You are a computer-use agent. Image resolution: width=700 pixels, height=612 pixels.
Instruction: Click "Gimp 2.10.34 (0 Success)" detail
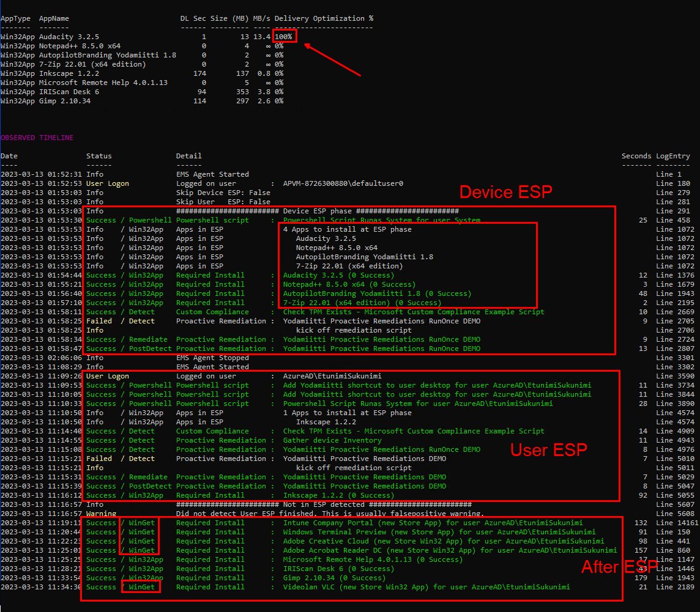(334, 578)
